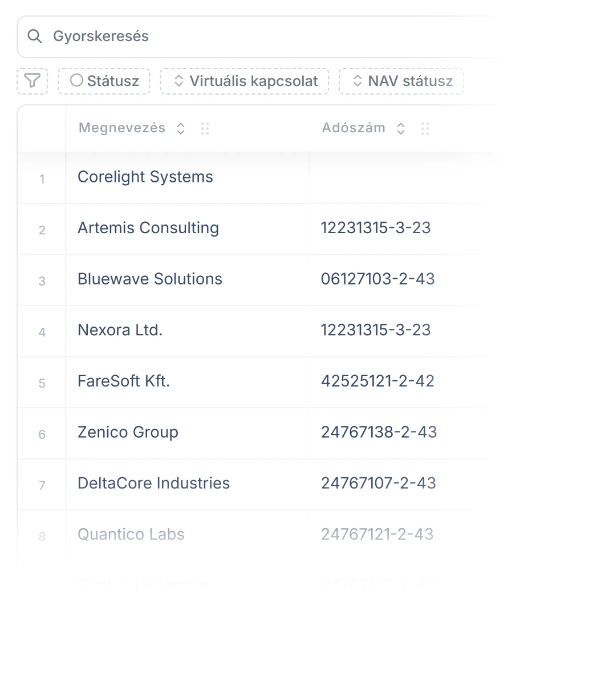Click the Megnevezés column drag handle dots
Screen dimensions: 601x700
point(205,128)
